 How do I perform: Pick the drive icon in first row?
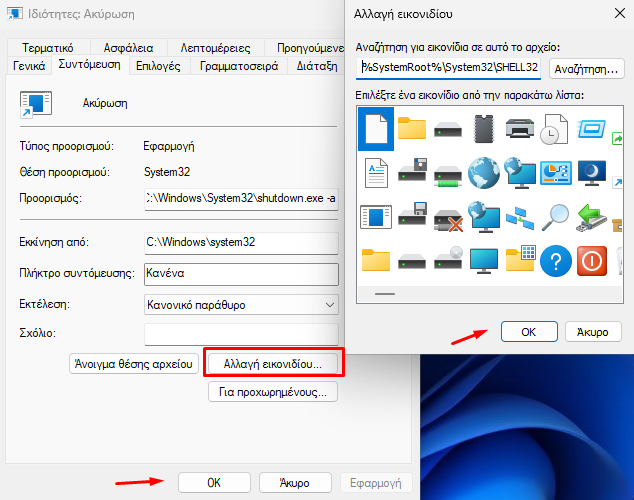pos(448,131)
